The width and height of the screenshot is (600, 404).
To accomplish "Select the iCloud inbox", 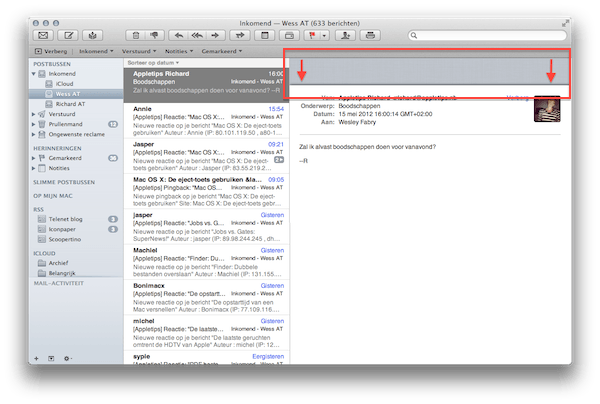I will [x=76, y=84].
